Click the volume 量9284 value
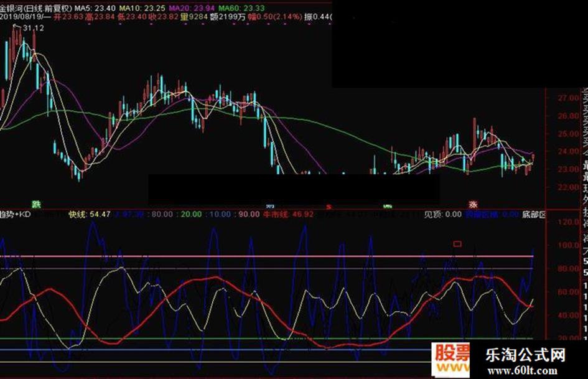This screenshot has height=379, width=588. point(194,17)
